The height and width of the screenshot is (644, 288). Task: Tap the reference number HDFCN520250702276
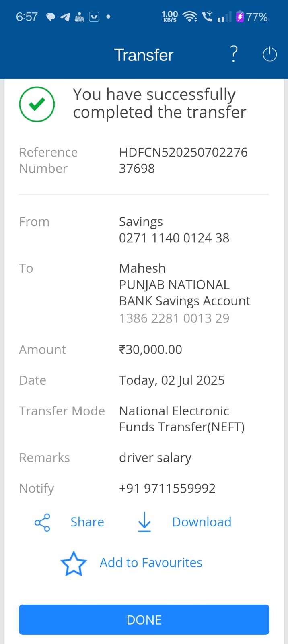pyautogui.click(x=183, y=153)
